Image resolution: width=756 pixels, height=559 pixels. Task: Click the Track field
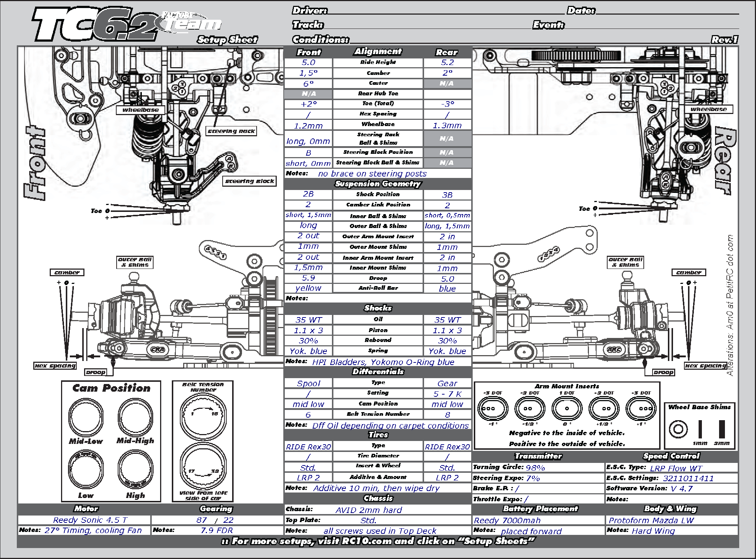coord(427,24)
